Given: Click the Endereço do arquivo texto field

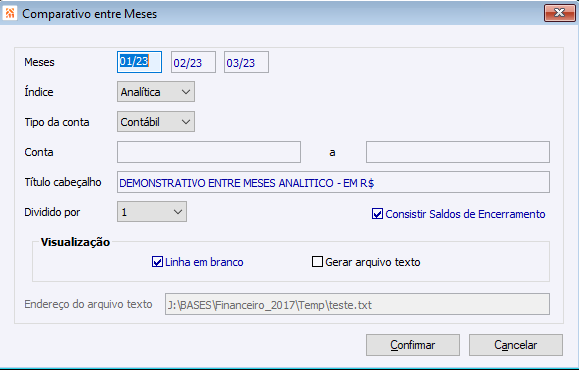Looking at the screenshot, I should click(x=357, y=304).
